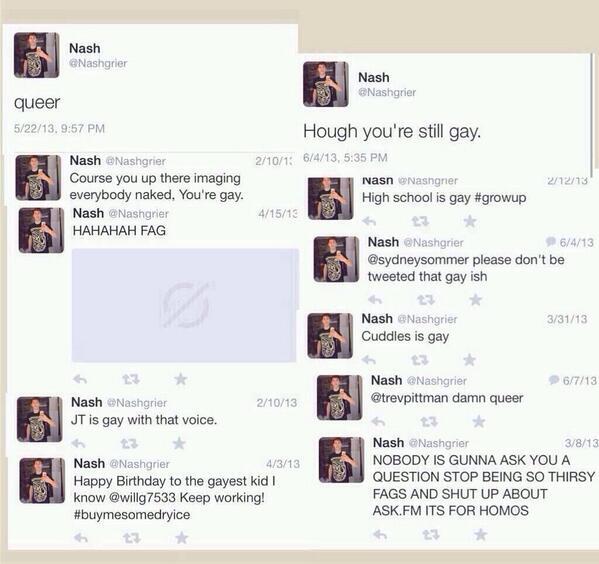
Task: Click reply under the 4/15/13 image tweet
Action: click(x=80, y=379)
